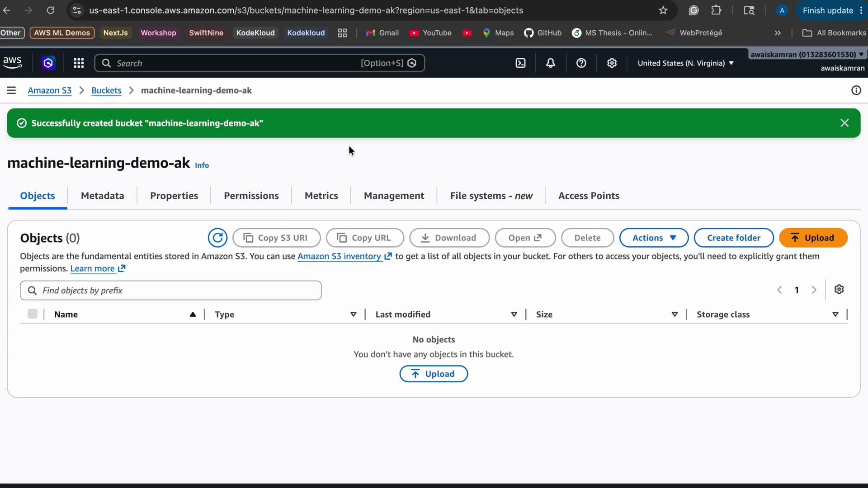
Task: Go to the previous objects page
Action: 779,290
